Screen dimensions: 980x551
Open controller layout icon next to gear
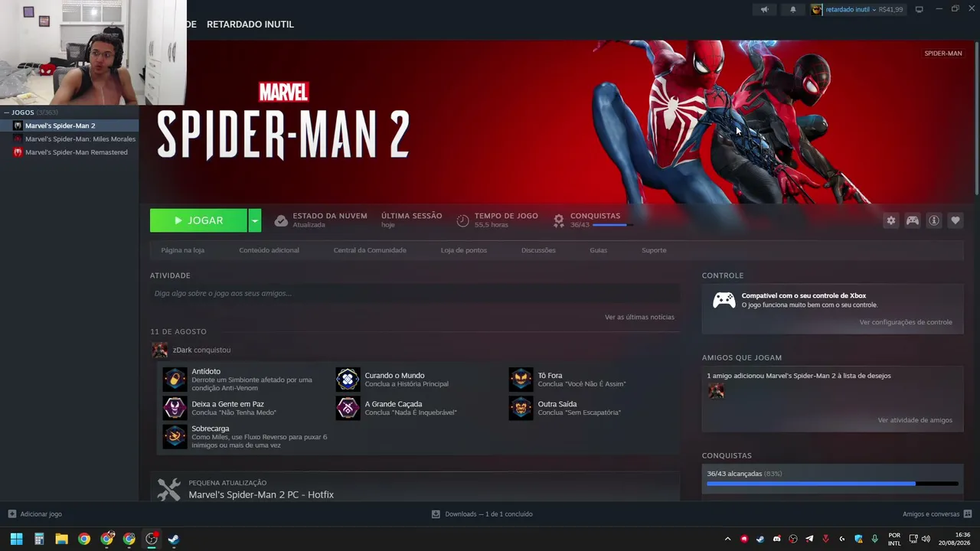coord(913,220)
